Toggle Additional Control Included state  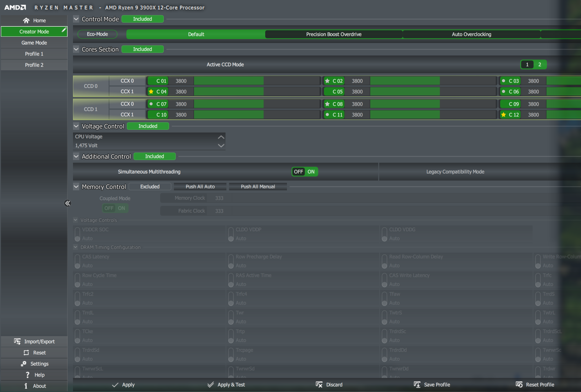point(155,157)
